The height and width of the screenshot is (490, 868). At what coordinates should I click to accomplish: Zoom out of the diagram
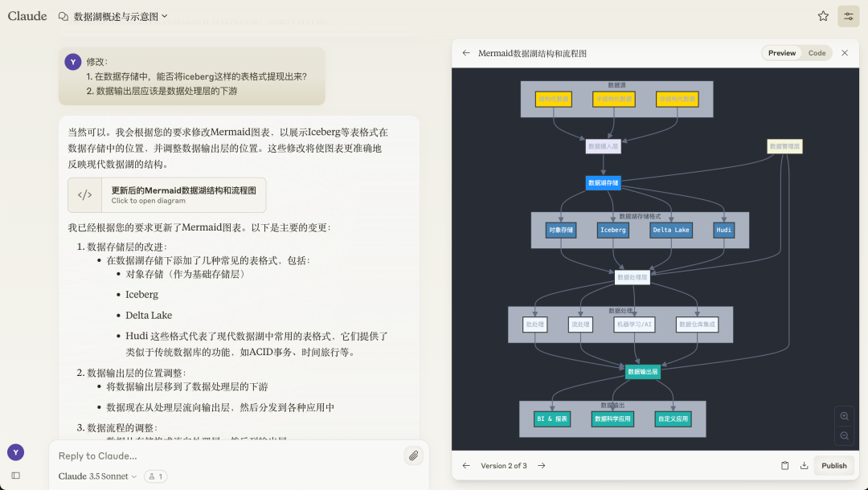click(x=844, y=436)
